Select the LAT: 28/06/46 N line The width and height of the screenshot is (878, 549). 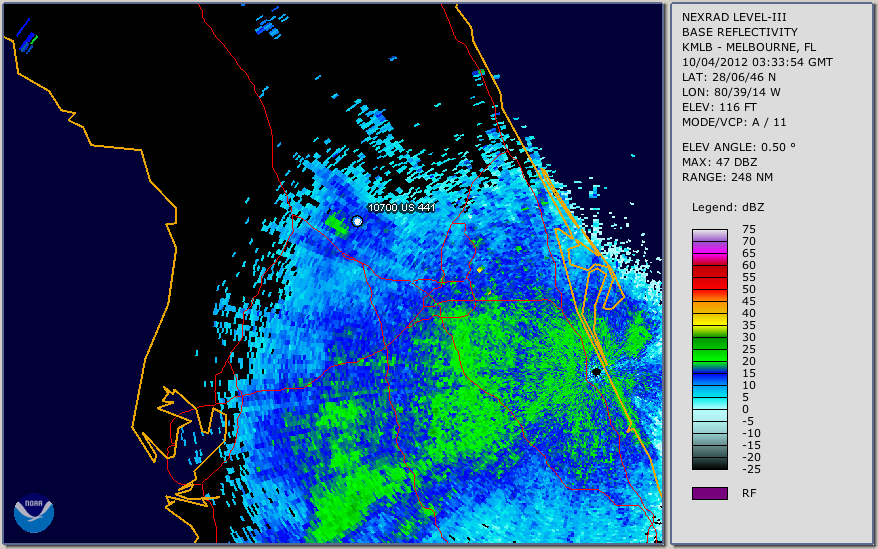(x=728, y=77)
